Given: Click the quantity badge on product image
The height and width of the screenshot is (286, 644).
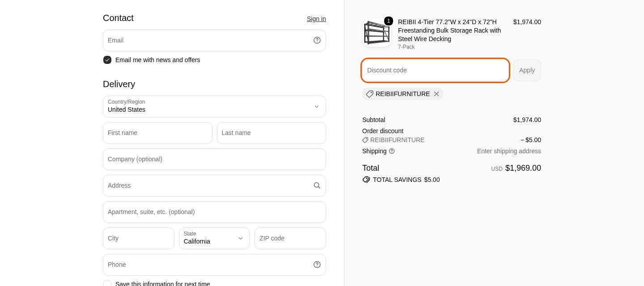Looking at the screenshot, I should (389, 21).
